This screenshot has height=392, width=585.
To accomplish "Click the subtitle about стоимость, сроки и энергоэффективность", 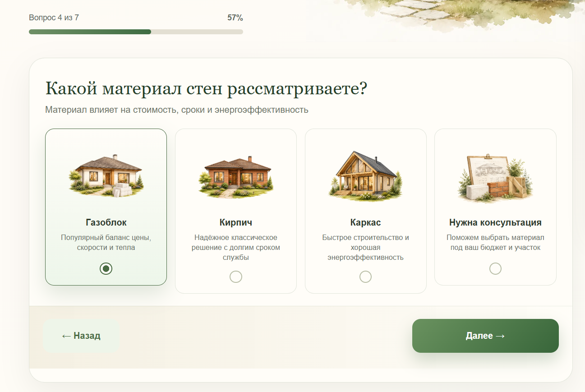I will tap(177, 110).
